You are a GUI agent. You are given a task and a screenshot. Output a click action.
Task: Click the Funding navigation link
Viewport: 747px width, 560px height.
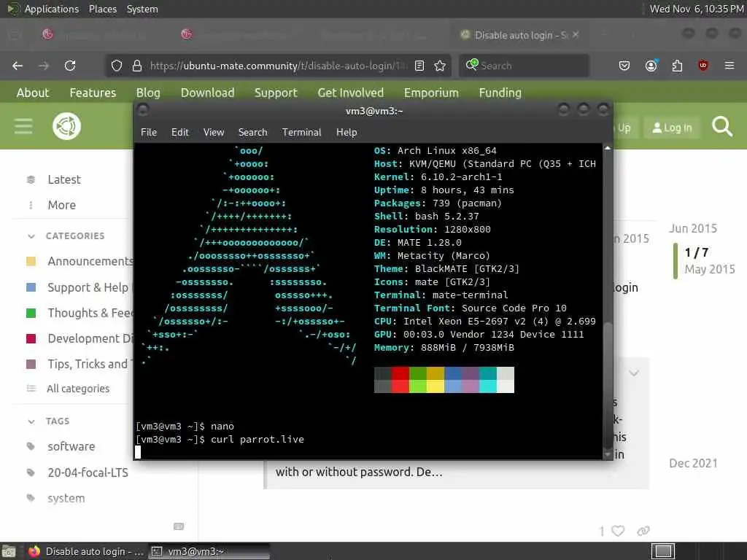point(500,93)
